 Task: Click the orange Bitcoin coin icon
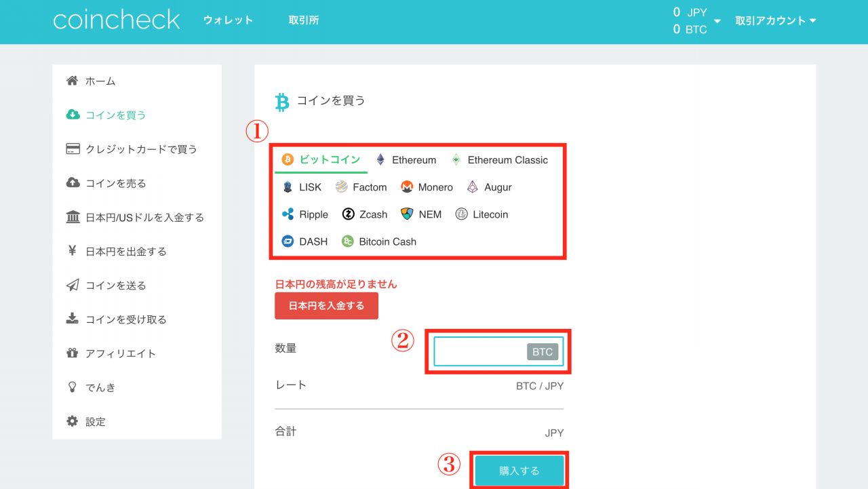pos(288,160)
